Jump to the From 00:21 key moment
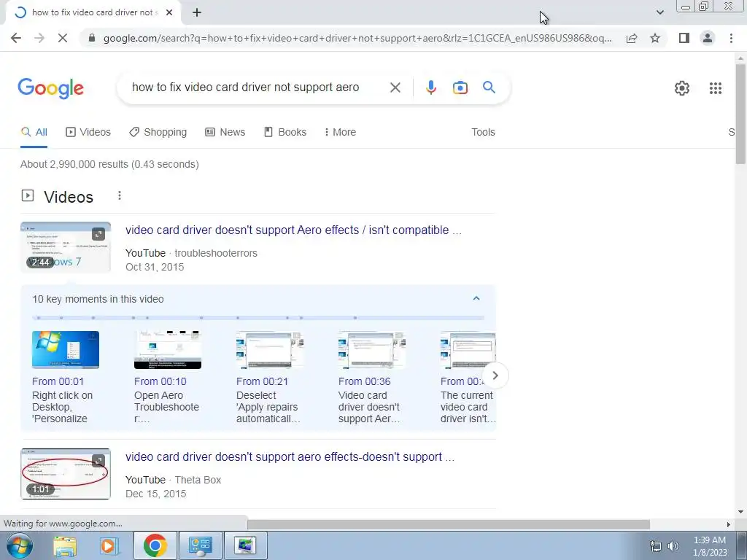 pyautogui.click(x=262, y=381)
